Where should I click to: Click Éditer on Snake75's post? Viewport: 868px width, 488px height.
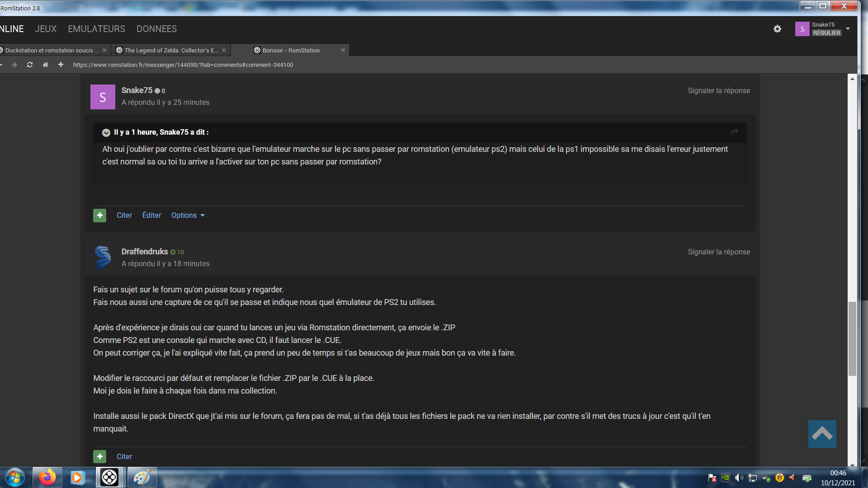(151, 215)
